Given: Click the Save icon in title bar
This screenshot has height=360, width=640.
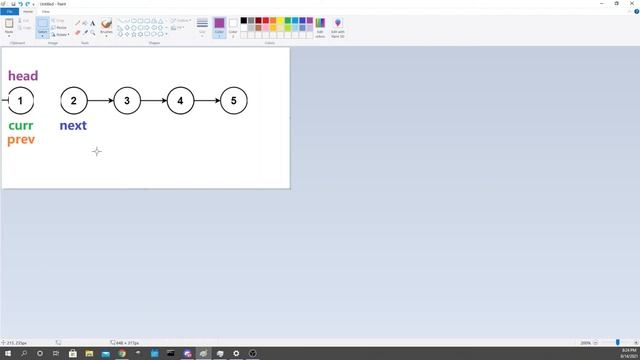Looking at the screenshot, I should coord(13,4).
